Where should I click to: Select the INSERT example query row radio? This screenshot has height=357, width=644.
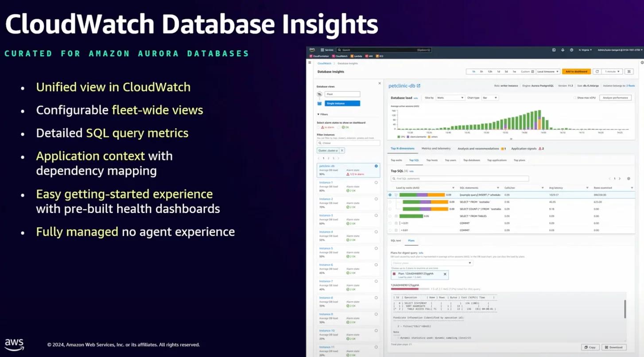tap(390, 195)
